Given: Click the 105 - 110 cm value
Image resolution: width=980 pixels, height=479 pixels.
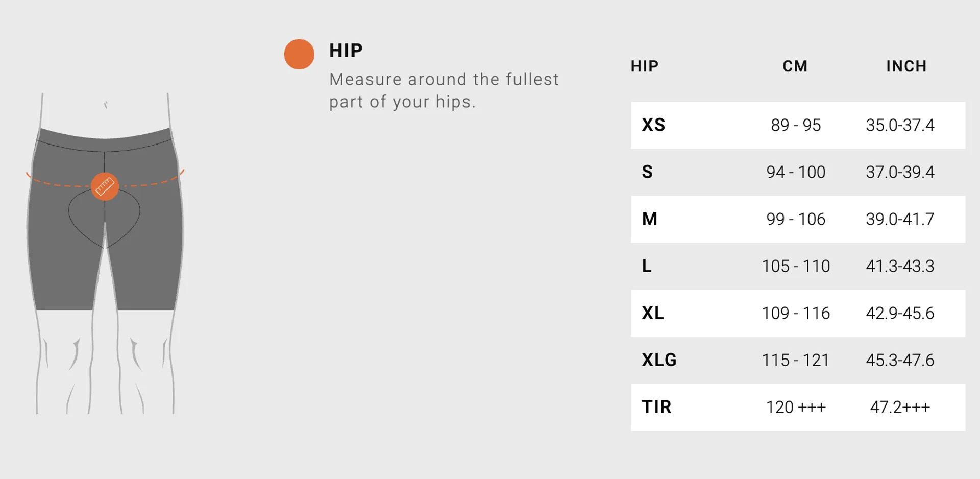Looking at the screenshot, I should [x=796, y=266].
